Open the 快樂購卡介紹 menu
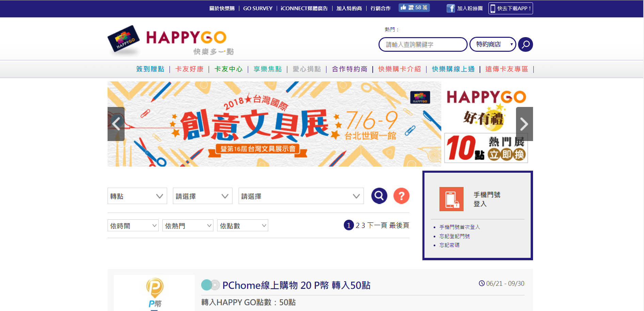 tap(400, 69)
